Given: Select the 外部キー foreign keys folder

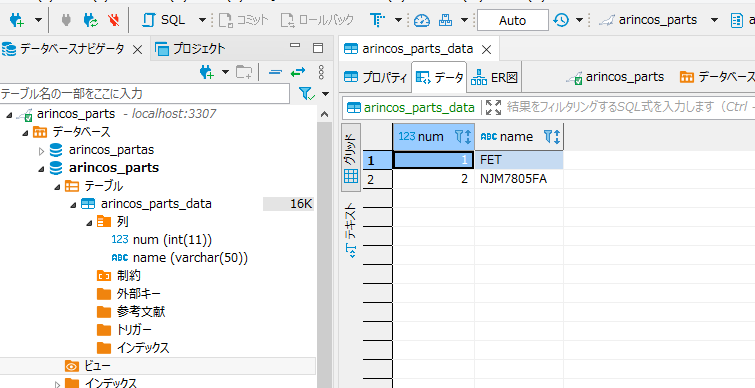Looking at the screenshot, I should [x=139, y=294].
